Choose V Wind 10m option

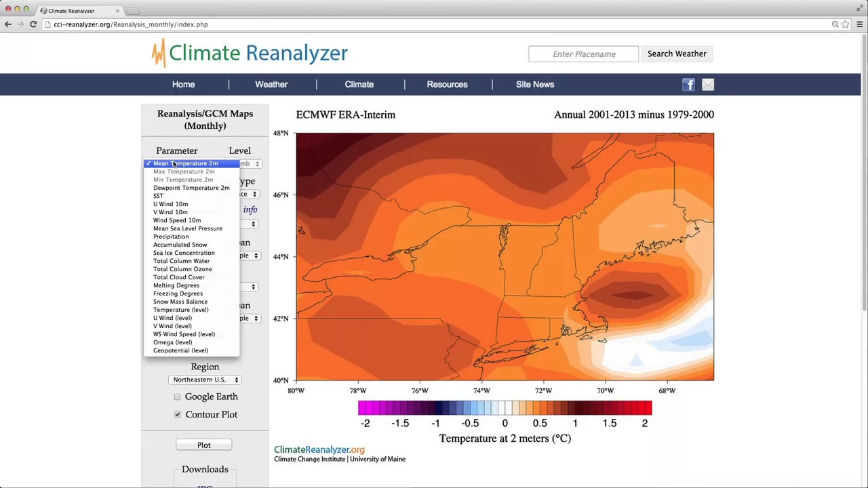tap(191, 212)
